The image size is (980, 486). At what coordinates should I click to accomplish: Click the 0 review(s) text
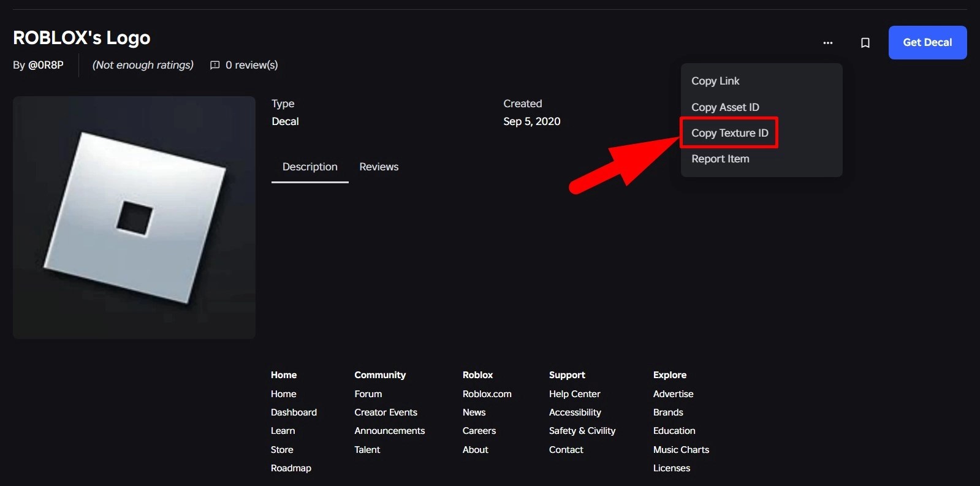(x=251, y=65)
